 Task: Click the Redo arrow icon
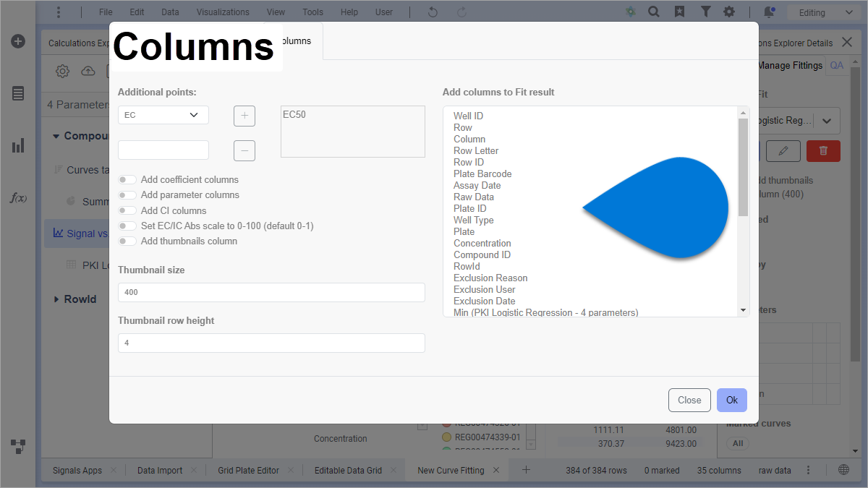[461, 12]
